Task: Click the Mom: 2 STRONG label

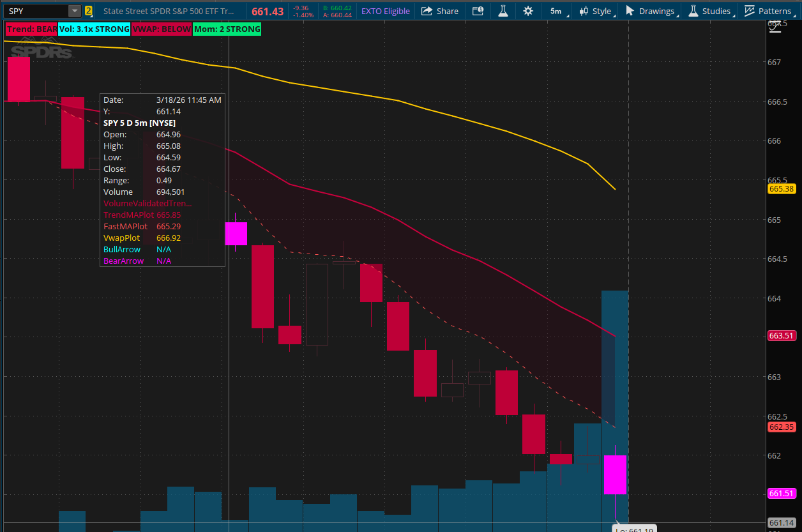Action: pyautogui.click(x=227, y=29)
